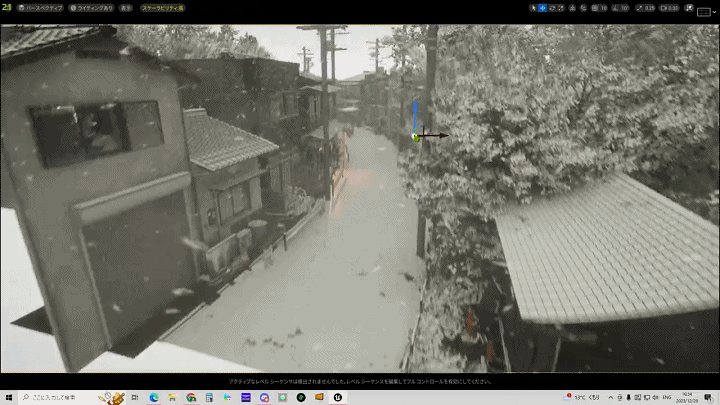Open Calculator from taskbar
This screenshot has width=720, height=405.
[x=209, y=397]
